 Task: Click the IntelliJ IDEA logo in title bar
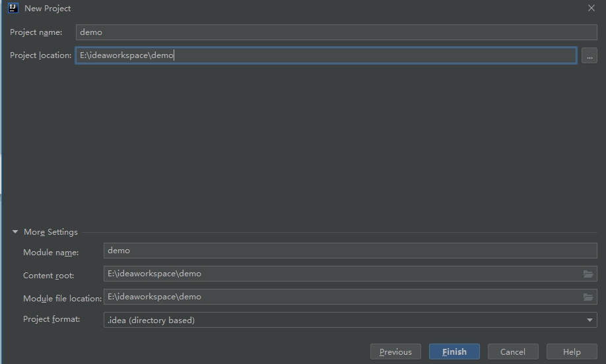(13, 8)
